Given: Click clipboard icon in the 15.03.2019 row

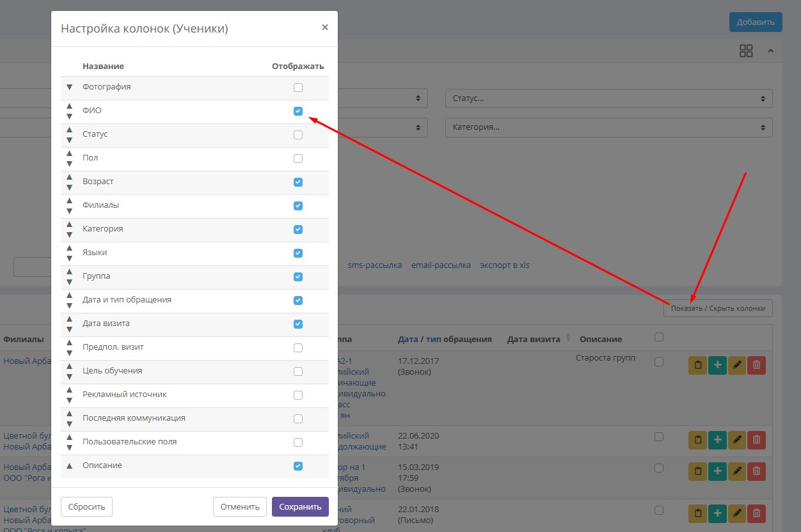Looking at the screenshot, I should pos(698,471).
